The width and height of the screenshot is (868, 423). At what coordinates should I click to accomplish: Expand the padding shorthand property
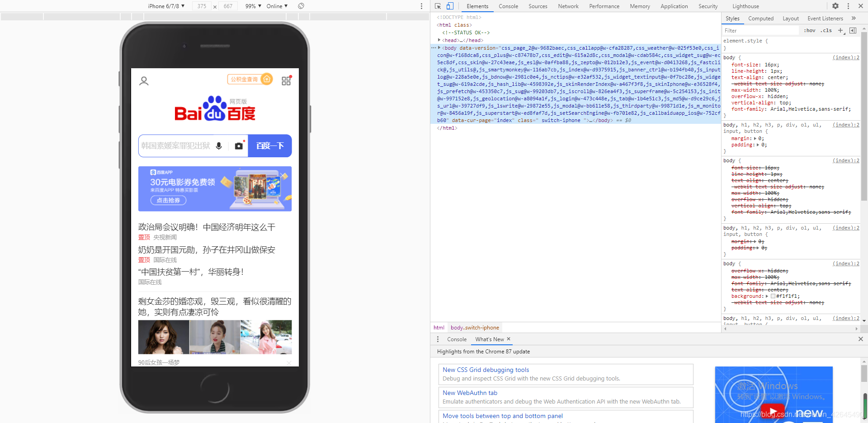point(758,145)
